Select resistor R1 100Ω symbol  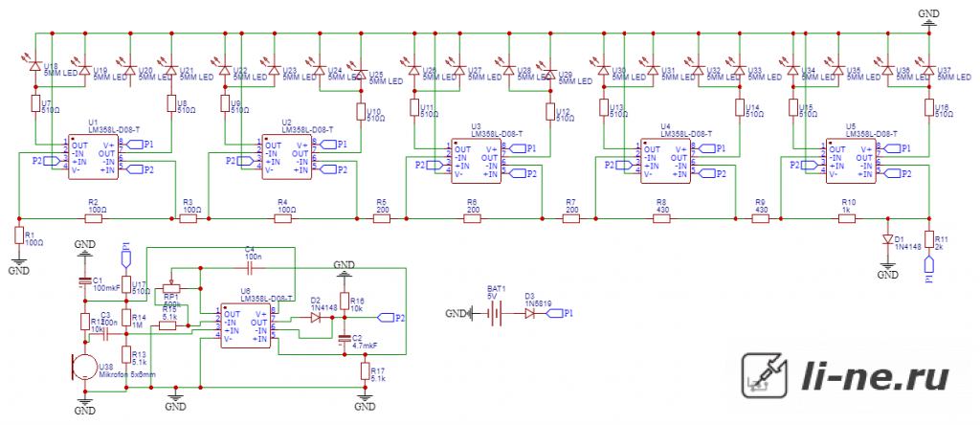19,235
